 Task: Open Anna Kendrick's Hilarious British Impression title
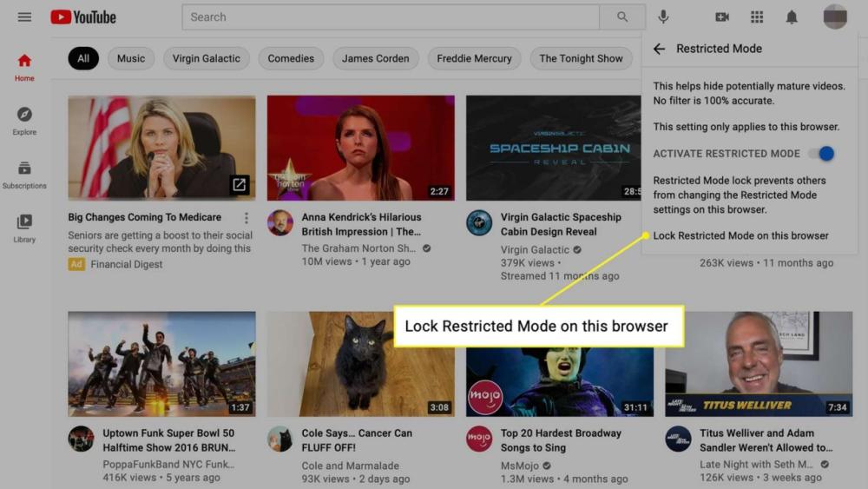(361, 224)
